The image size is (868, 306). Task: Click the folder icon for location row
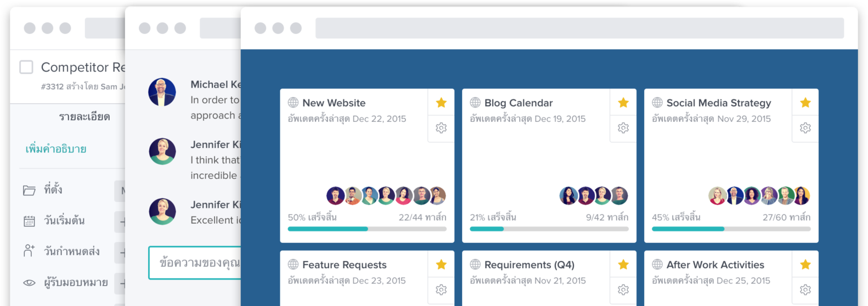click(29, 190)
